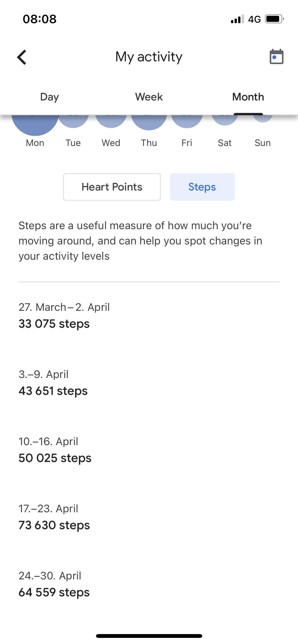
Task: Tap the back arrow icon
Action: 22,57
